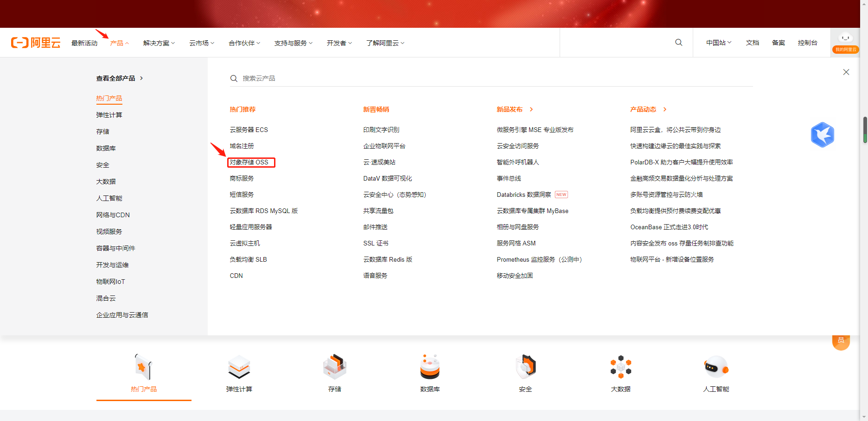Open Databricks 数据洞察 link
This screenshot has height=421, width=868.
pos(524,195)
